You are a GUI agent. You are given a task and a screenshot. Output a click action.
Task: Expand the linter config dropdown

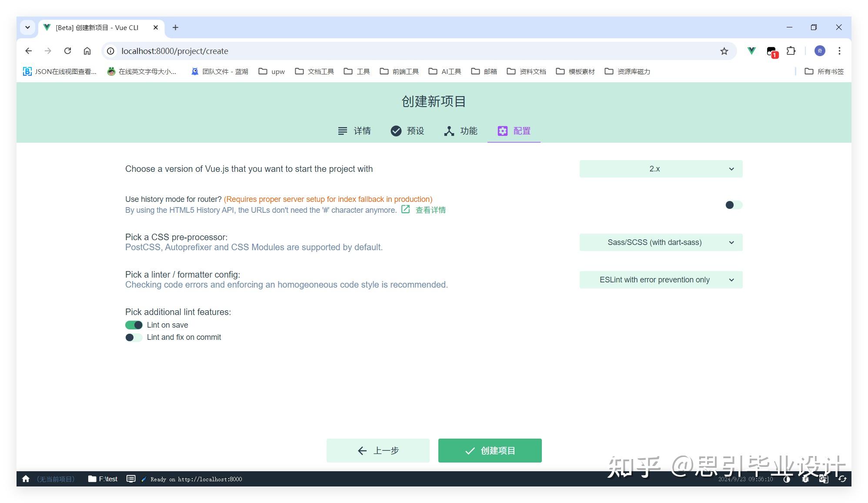(x=661, y=280)
